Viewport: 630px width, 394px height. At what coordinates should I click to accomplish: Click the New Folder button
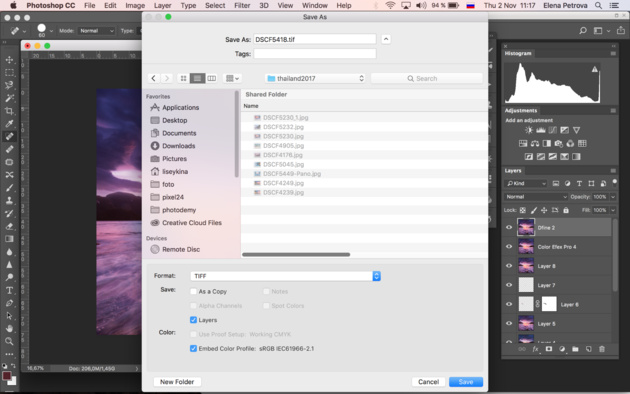[x=177, y=382]
